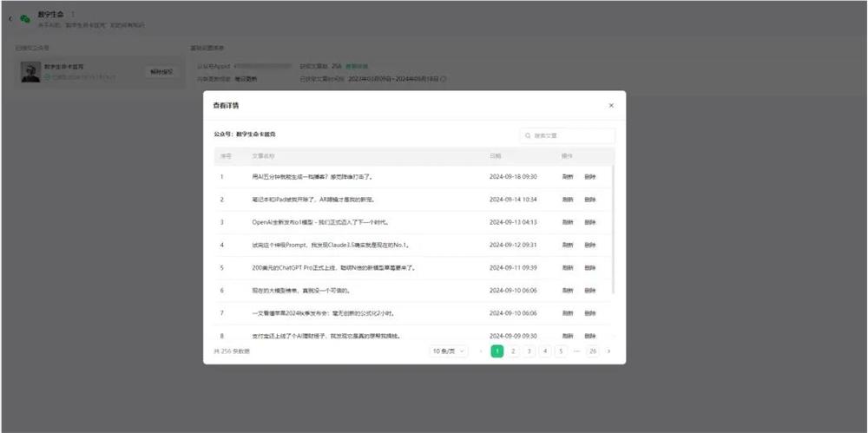Click the 解除授权 button in background page
868x433 pixels.
[x=161, y=72]
